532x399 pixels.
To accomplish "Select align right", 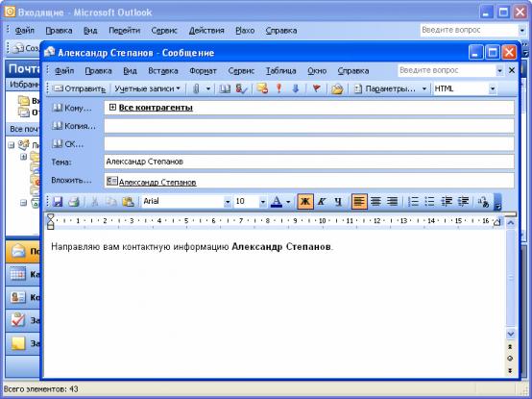I will click(392, 201).
